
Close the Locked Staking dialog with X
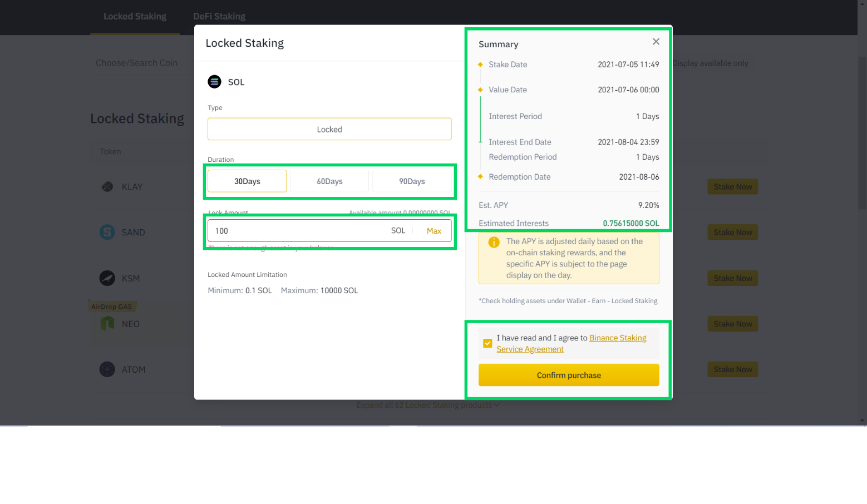point(656,42)
